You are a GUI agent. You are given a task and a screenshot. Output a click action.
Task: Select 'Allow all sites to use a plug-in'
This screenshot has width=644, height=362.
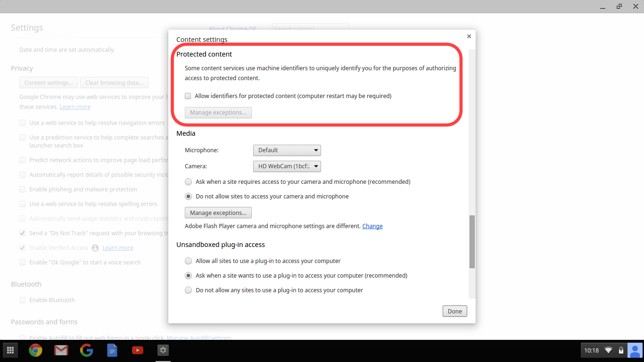pos(189,261)
